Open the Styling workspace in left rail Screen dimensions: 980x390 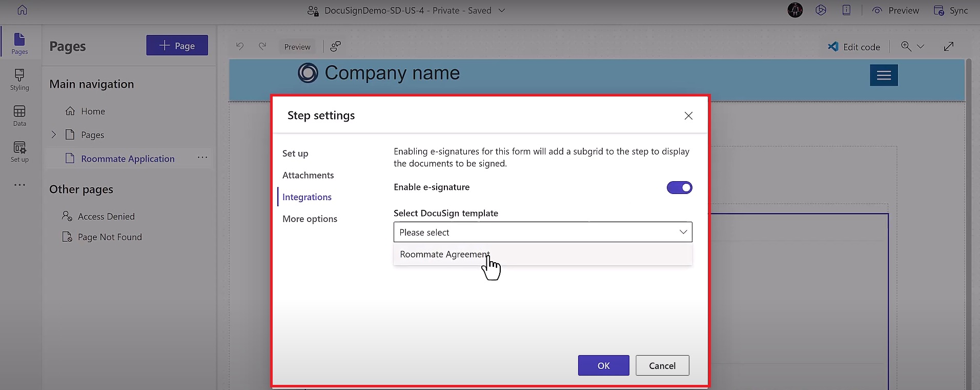pos(19,80)
